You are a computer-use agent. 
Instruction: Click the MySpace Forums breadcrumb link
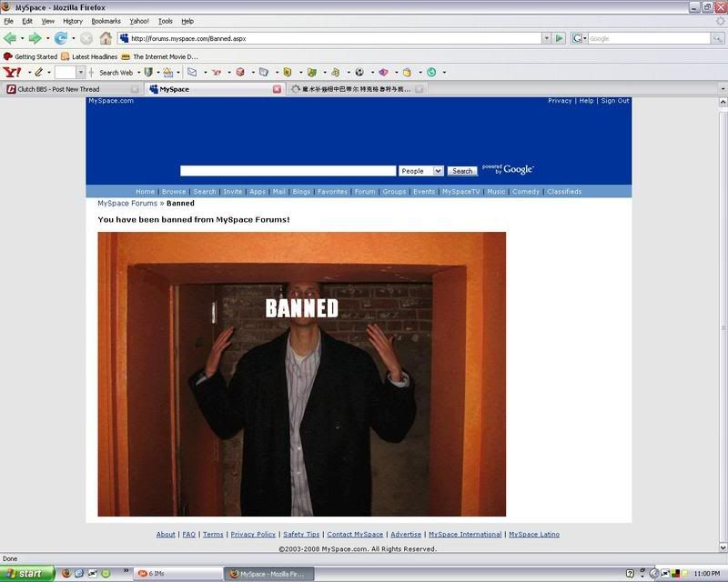click(x=127, y=204)
